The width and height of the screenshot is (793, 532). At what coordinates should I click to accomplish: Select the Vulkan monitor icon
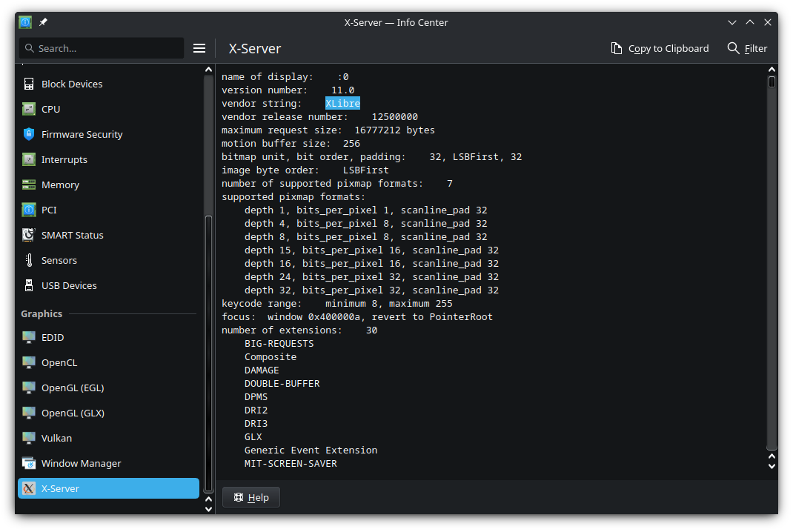(x=29, y=439)
